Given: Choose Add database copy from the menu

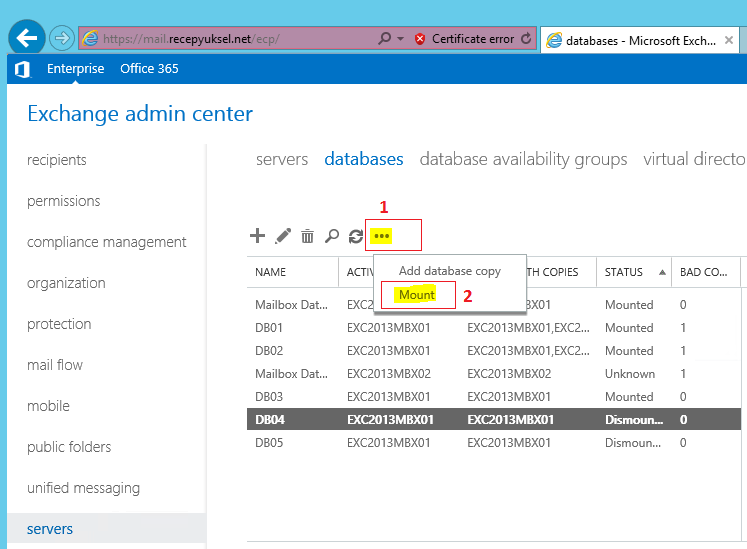Looking at the screenshot, I should pos(450,271).
